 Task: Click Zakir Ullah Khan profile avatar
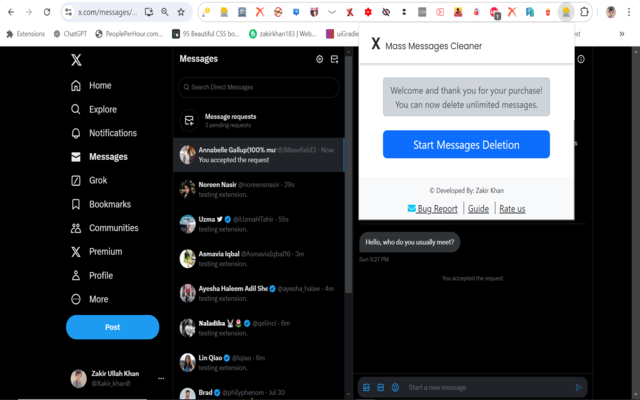pyautogui.click(x=79, y=378)
